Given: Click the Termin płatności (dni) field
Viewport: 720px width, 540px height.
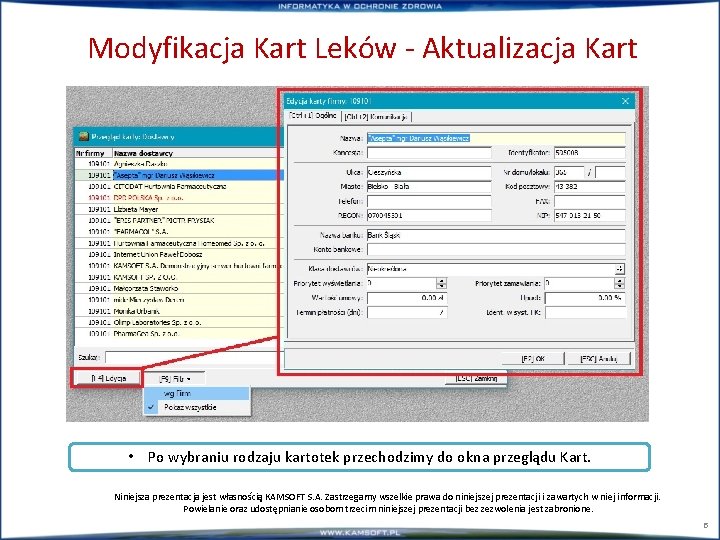Looking at the screenshot, I should (x=407, y=313).
